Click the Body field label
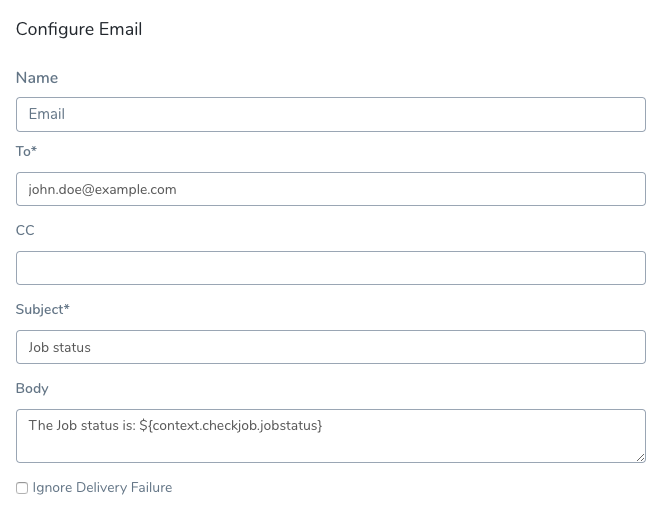The height and width of the screenshot is (511, 661). (32, 388)
